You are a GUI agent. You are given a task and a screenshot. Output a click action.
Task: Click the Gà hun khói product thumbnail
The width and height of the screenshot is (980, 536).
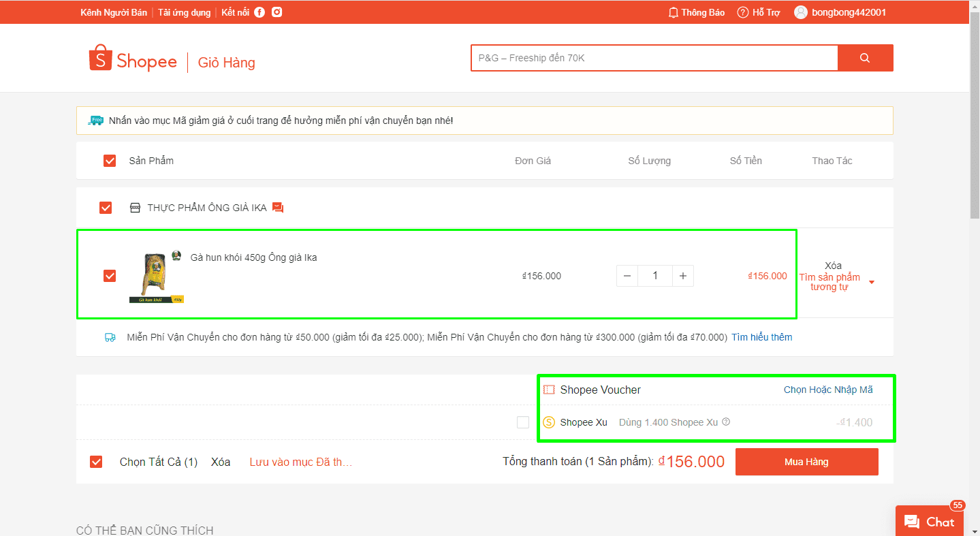click(157, 277)
